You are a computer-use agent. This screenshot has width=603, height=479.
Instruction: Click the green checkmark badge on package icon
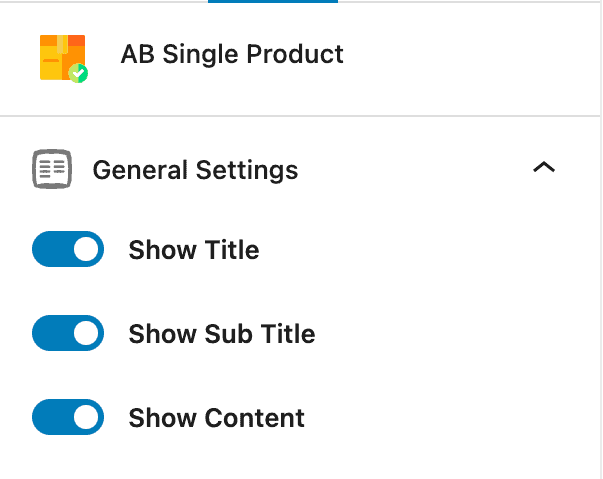coord(78,73)
